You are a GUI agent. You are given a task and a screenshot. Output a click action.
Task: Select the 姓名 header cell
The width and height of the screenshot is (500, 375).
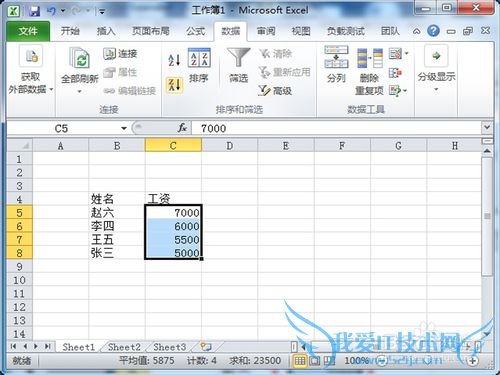click(x=117, y=199)
